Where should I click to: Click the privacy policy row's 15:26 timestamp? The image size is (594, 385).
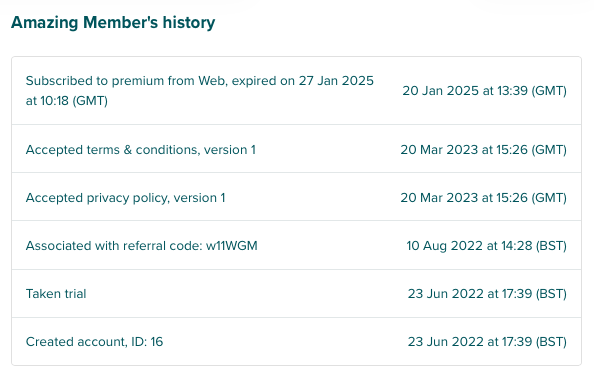pos(483,198)
